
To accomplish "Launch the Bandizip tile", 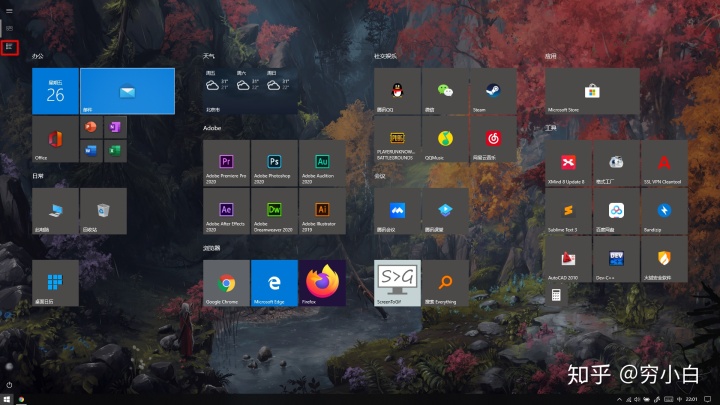I will 664,211.
